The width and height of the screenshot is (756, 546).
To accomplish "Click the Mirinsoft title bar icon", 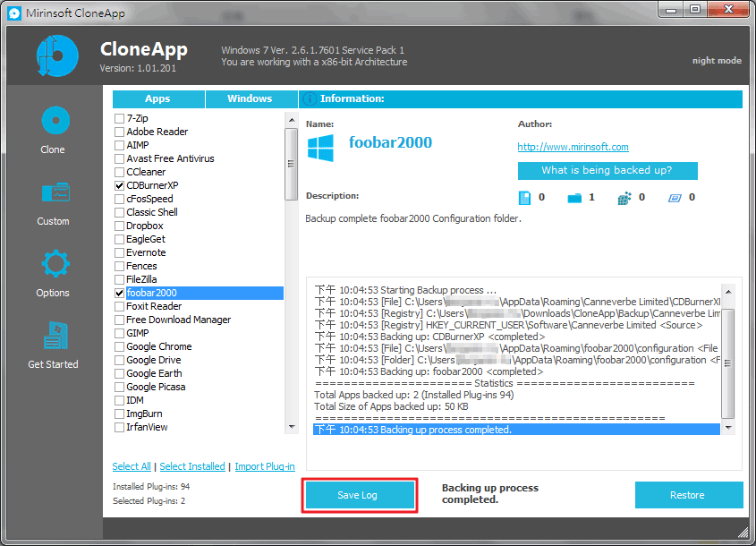I will (14, 13).
